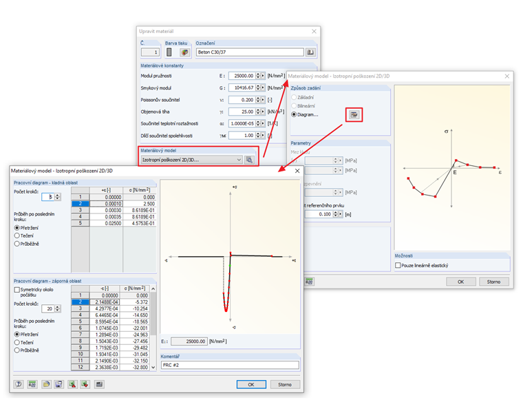Click calculator icon in bottom toolbar
This screenshot has height=420, width=523.
click(x=99, y=384)
